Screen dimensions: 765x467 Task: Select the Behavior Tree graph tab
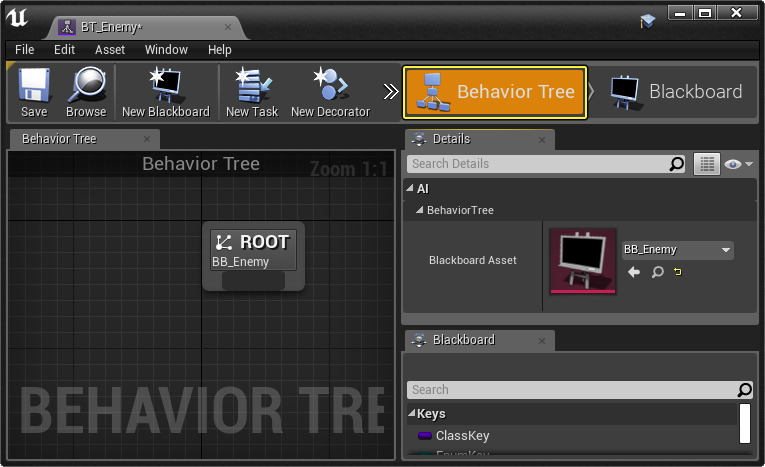[x=85, y=139]
